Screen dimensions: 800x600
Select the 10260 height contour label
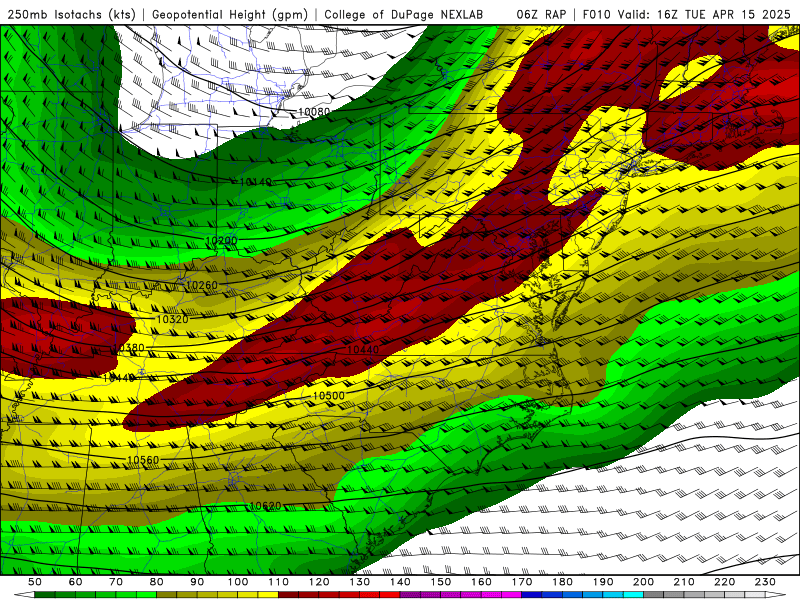coord(202,285)
